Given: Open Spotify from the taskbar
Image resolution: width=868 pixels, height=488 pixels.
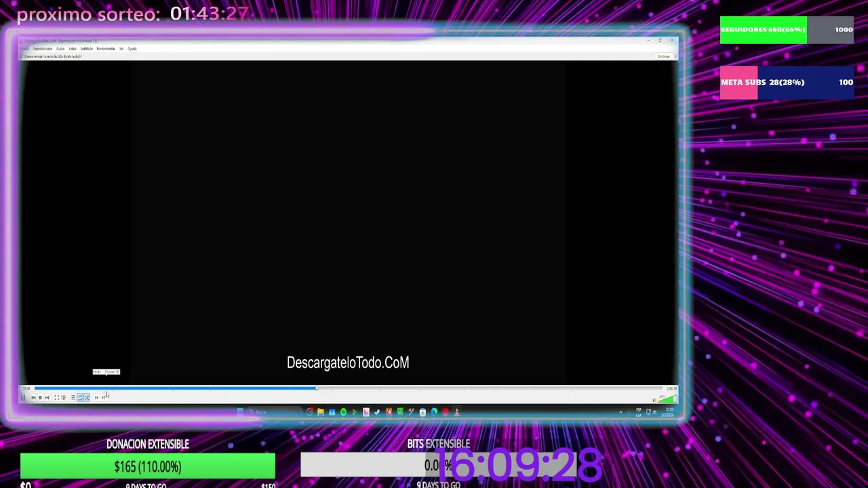Looking at the screenshot, I should point(343,412).
